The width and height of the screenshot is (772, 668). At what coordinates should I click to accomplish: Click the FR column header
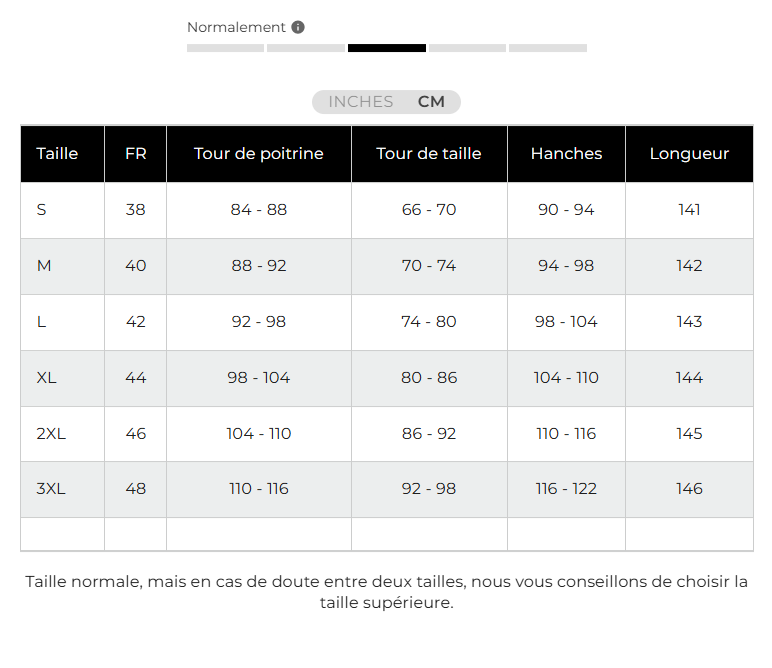(x=135, y=154)
